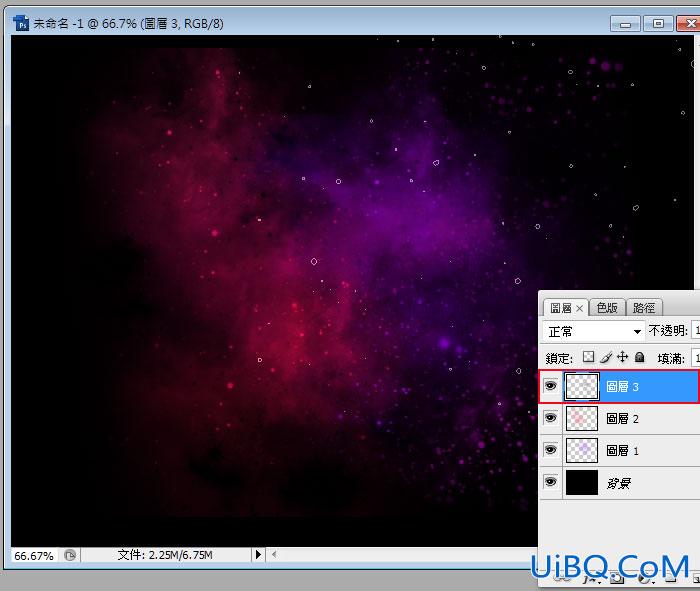Screen dimensions: 700x591
Task: Switch to the 路徑 tab
Action: [x=644, y=308]
